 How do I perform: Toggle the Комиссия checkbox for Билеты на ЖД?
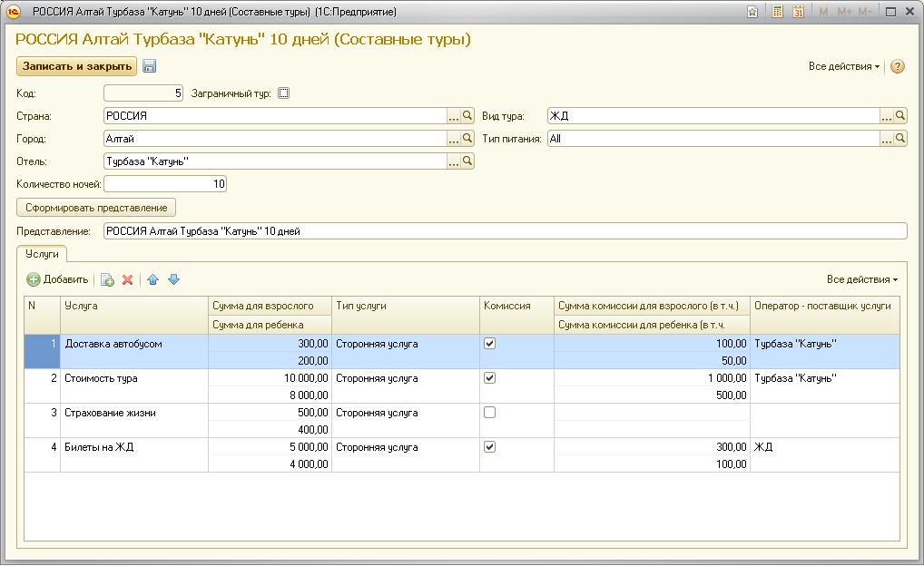(x=490, y=447)
